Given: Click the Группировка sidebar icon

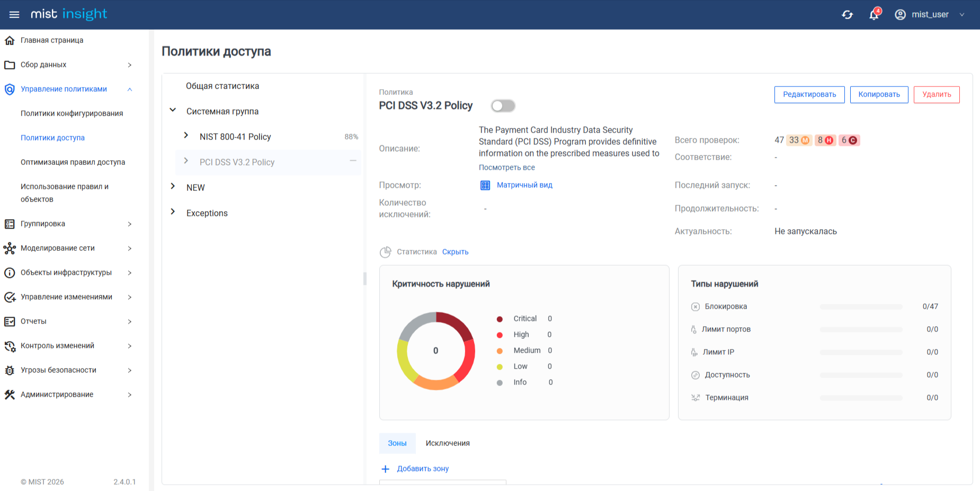Looking at the screenshot, I should [x=10, y=224].
